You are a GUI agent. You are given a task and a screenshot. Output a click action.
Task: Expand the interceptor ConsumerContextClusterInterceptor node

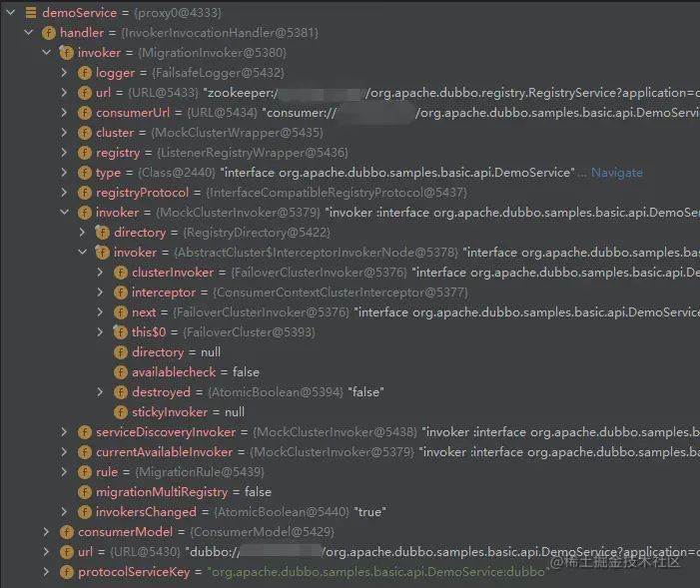(100, 292)
